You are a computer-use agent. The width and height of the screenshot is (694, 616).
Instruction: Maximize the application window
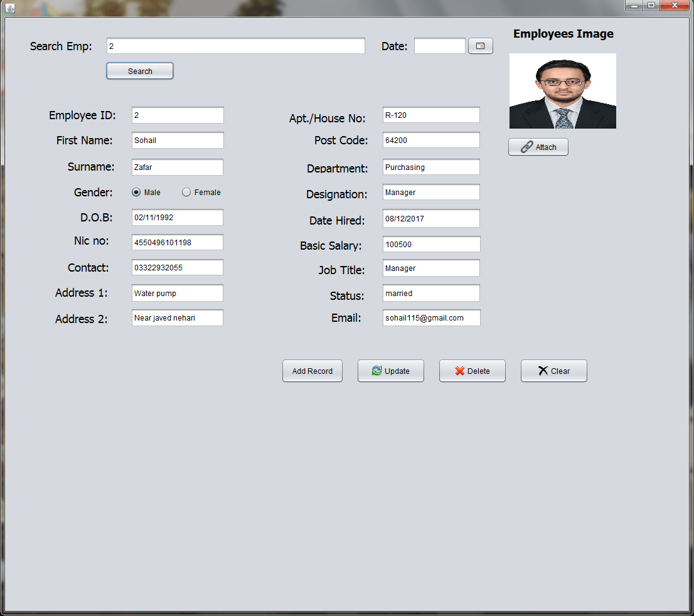(651, 6)
